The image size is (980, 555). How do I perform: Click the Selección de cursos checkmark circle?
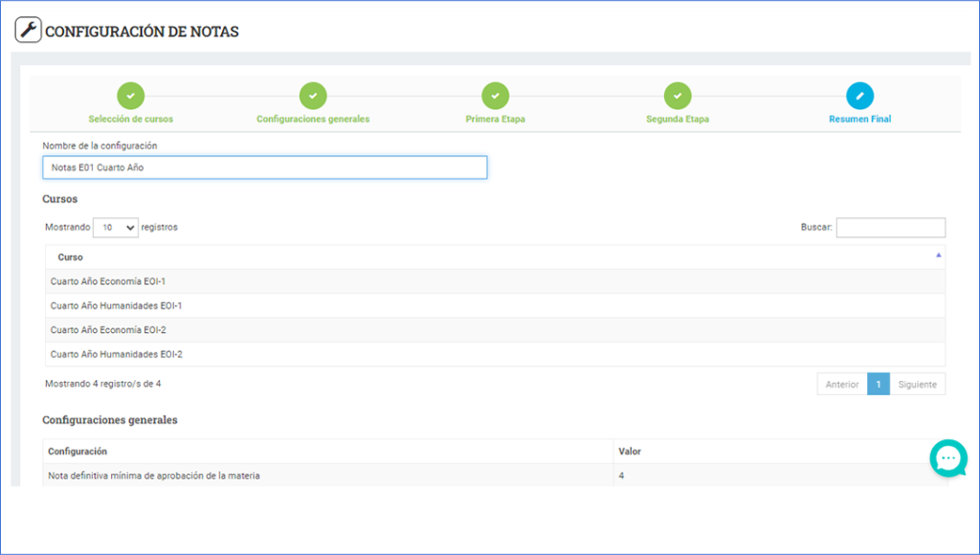(x=131, y=96)
